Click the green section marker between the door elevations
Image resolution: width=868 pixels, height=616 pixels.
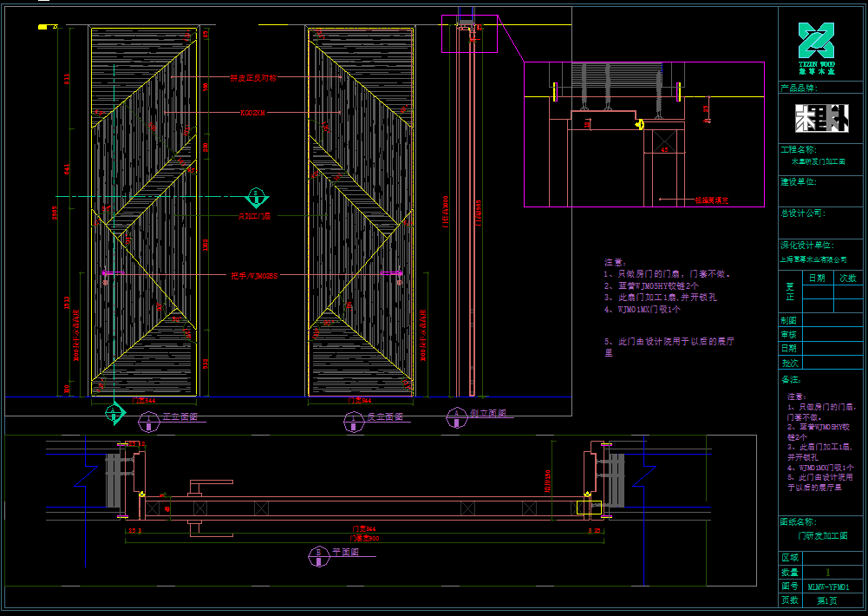click(256, 196)
